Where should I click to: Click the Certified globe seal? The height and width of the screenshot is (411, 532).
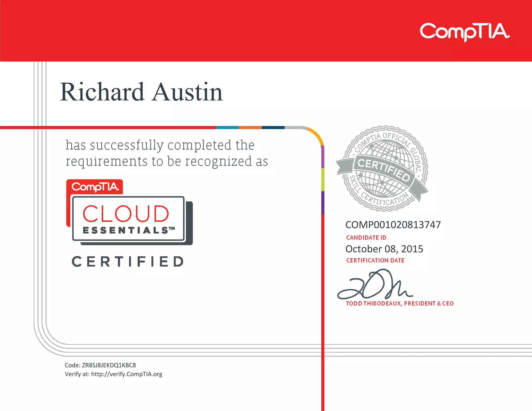[382, 169]
